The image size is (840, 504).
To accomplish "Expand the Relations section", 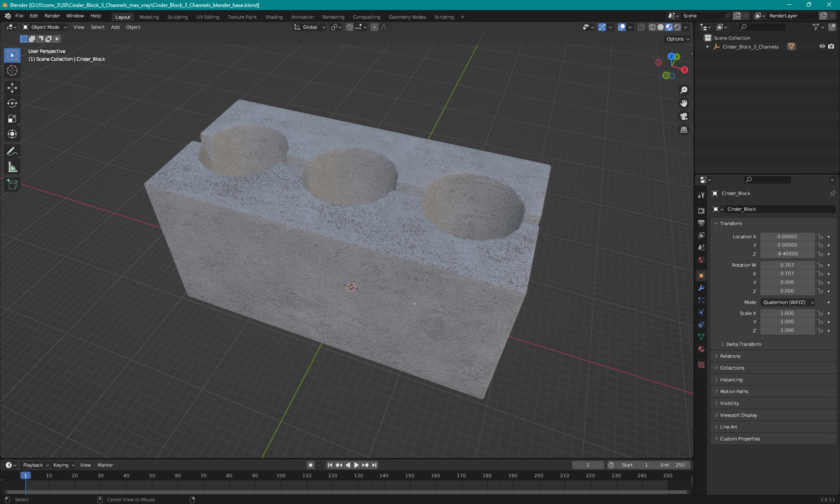I will point(730,356).
